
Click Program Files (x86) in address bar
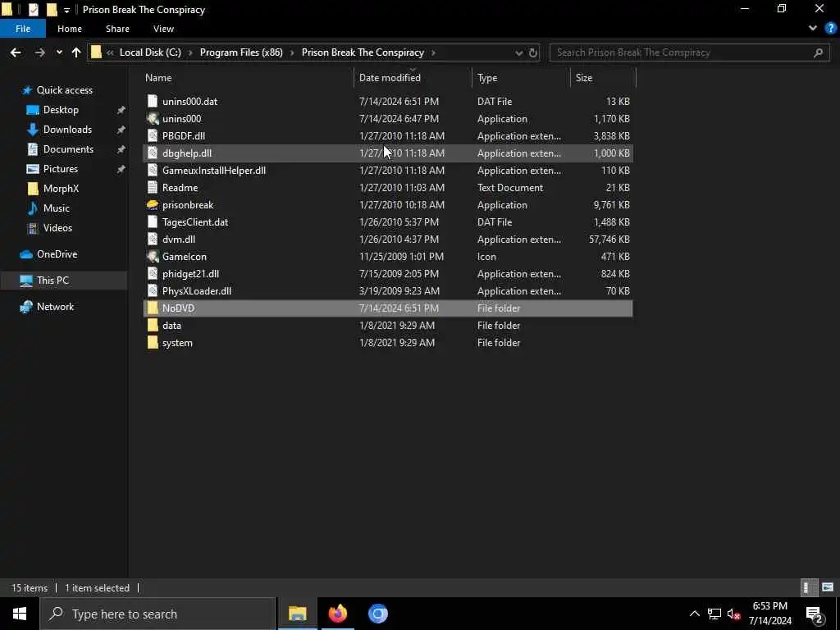tap(241, 52)
